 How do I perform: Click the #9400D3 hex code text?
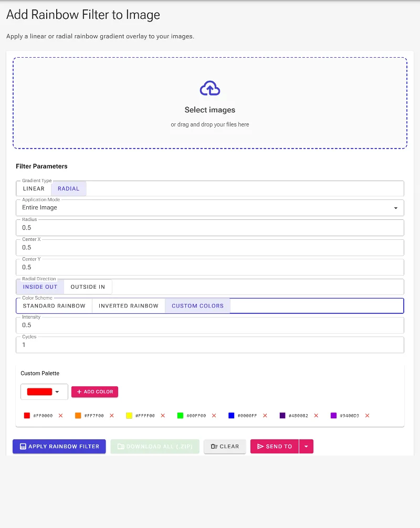pos(349,416)
